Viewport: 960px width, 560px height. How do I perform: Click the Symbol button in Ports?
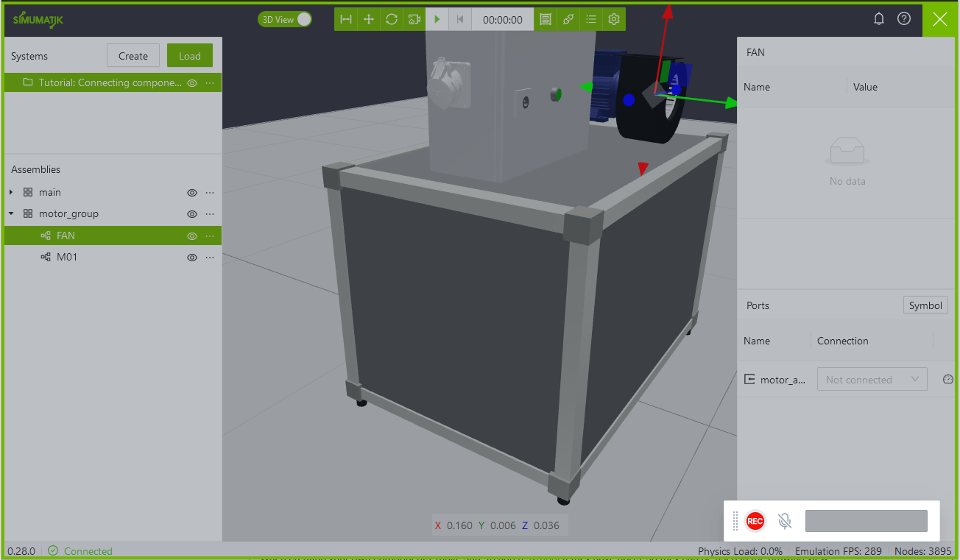click(925, 305)
